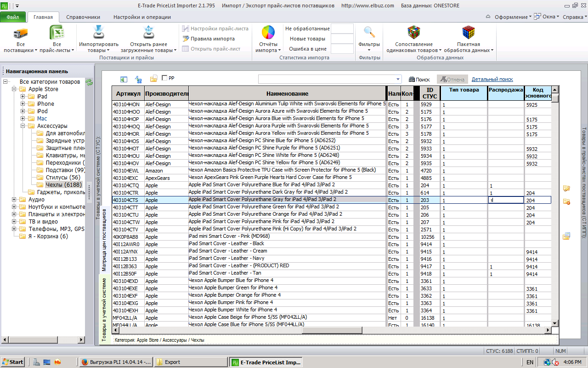The width and height of the screenshot is (588, 368).
Task: Switch to the Настройки и операции tab
Action: click(x=142, y=17)
